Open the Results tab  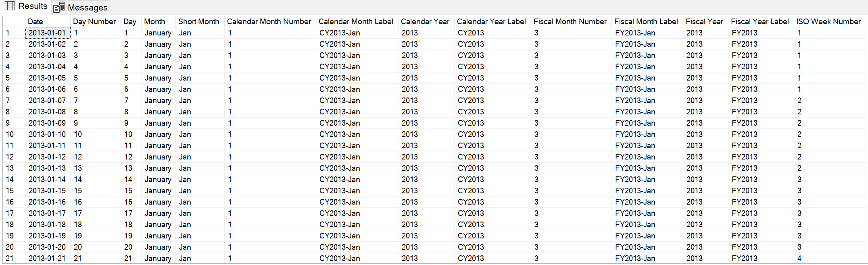click(32, 6)
